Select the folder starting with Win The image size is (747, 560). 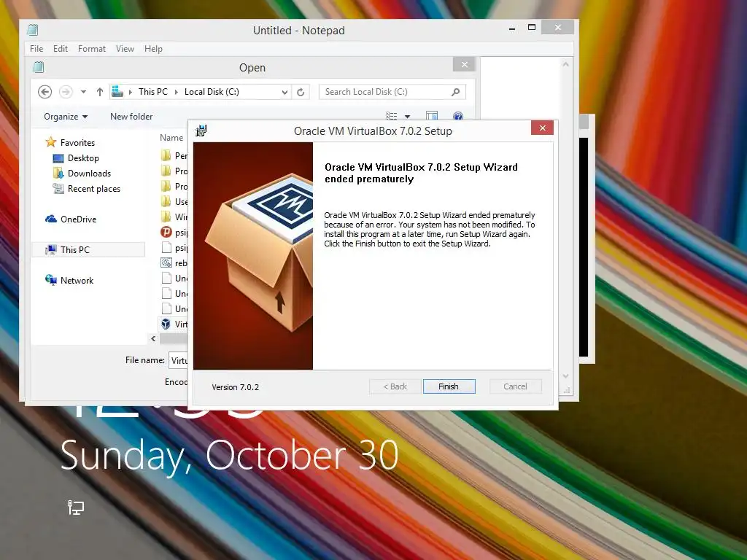174,217
